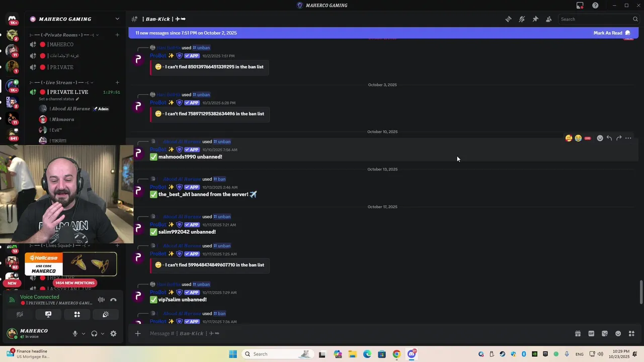Open notification settings bell icon
The image size is (644, 362).
pos(522,19)
